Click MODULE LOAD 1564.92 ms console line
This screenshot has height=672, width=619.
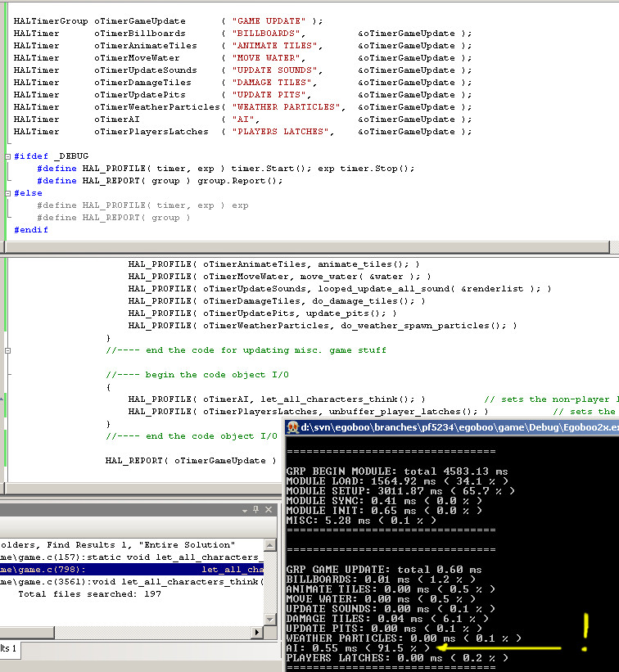coord(397,481)
